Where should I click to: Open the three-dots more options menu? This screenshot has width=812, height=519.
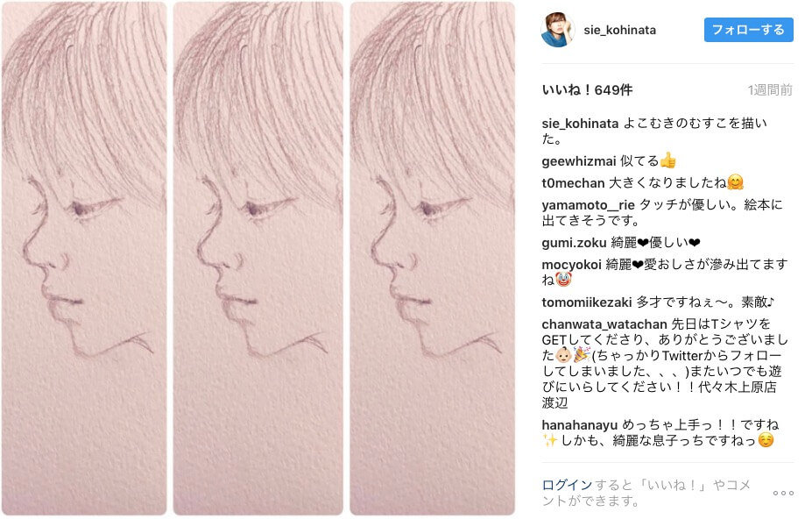(783, 493)
